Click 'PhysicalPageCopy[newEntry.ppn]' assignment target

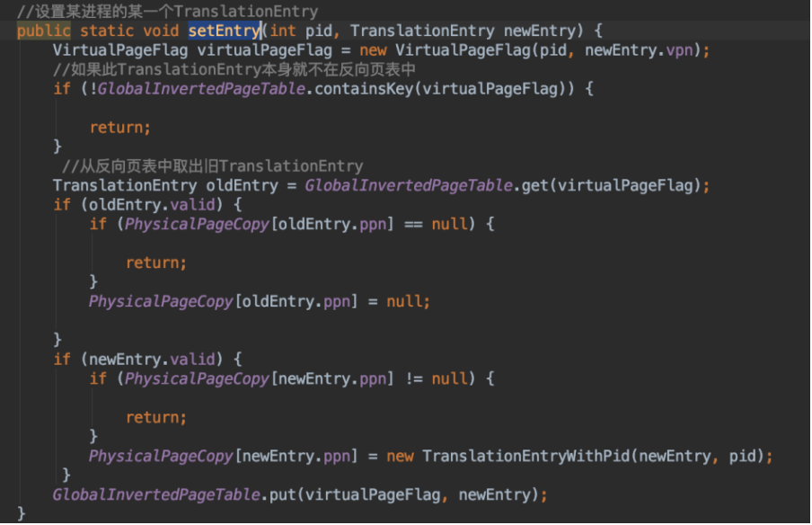[223, 456]
